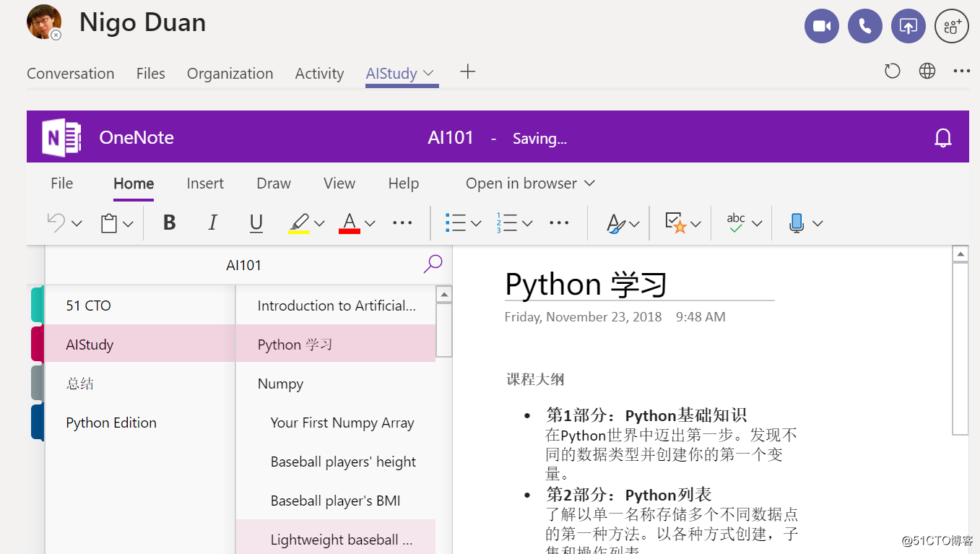Open the numbering library dropdown arrow
The width and height of the screenshot is (980, 554).
click(527, 224)
